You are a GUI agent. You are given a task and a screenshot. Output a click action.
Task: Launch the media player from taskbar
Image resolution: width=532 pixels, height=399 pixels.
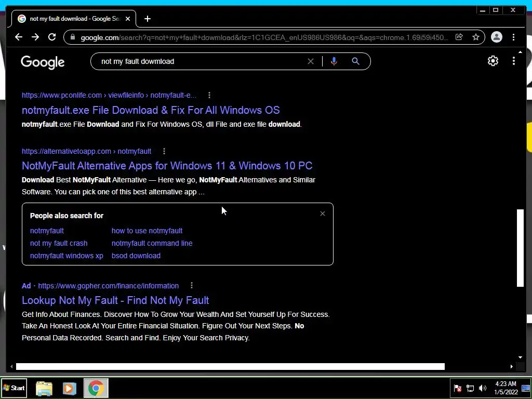pyautogui.click(x=70, y=389)
